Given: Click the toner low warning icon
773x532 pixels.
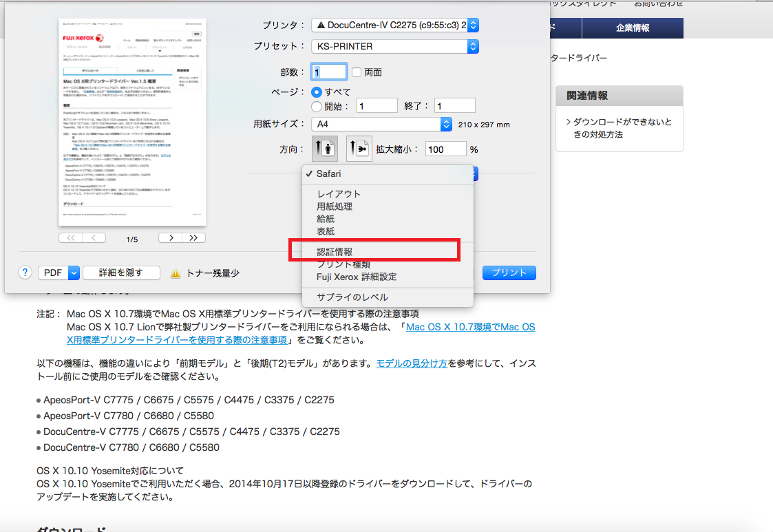Looking at the screenshot, I should tap(176, 273).
